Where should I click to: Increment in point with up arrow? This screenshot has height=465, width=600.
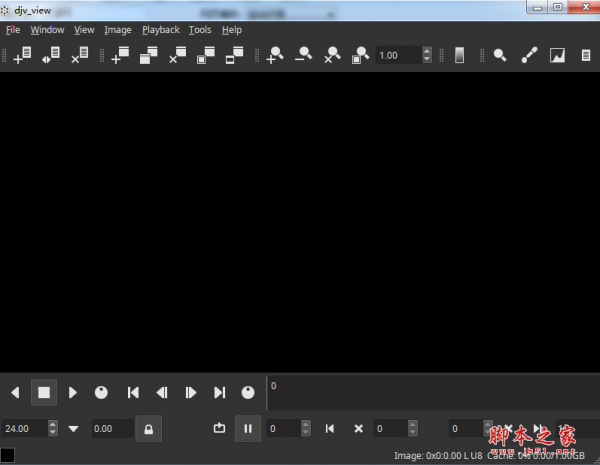(x=412, y=424)
